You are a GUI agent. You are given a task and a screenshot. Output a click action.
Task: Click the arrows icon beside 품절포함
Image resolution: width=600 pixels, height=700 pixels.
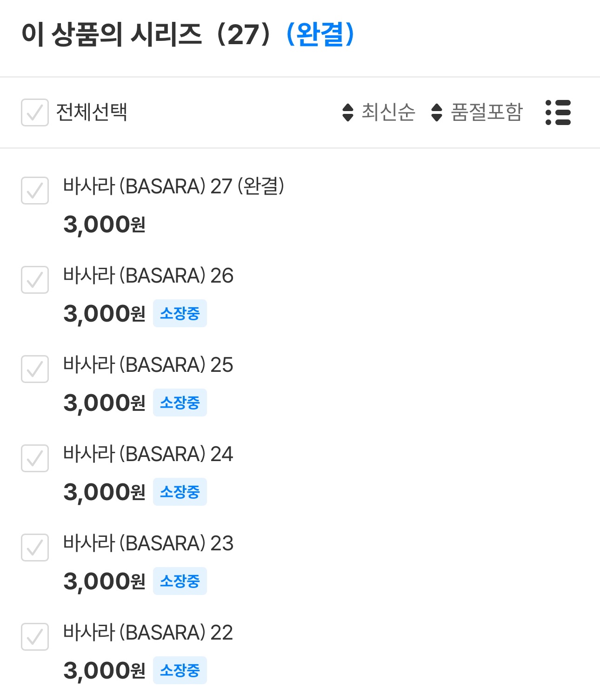click(x=437, y=112)
